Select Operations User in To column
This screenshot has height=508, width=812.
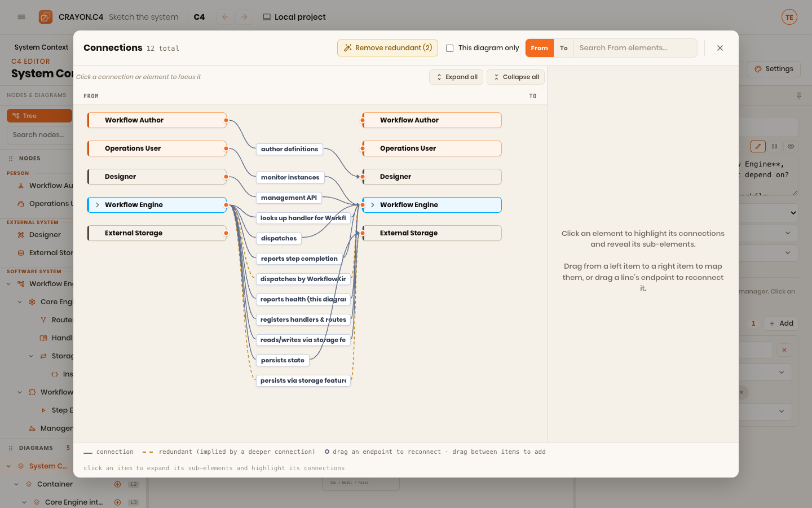point(432,148)
